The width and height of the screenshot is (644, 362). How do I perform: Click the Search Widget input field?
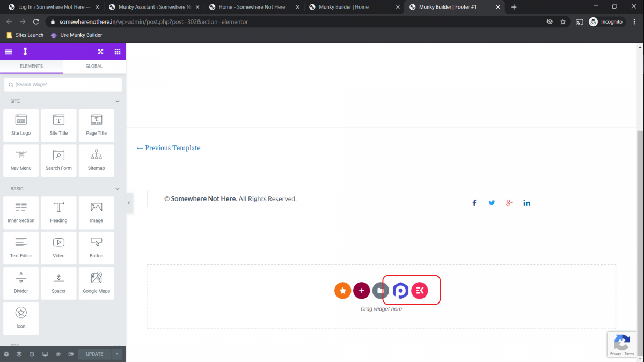tap(63, 85)
